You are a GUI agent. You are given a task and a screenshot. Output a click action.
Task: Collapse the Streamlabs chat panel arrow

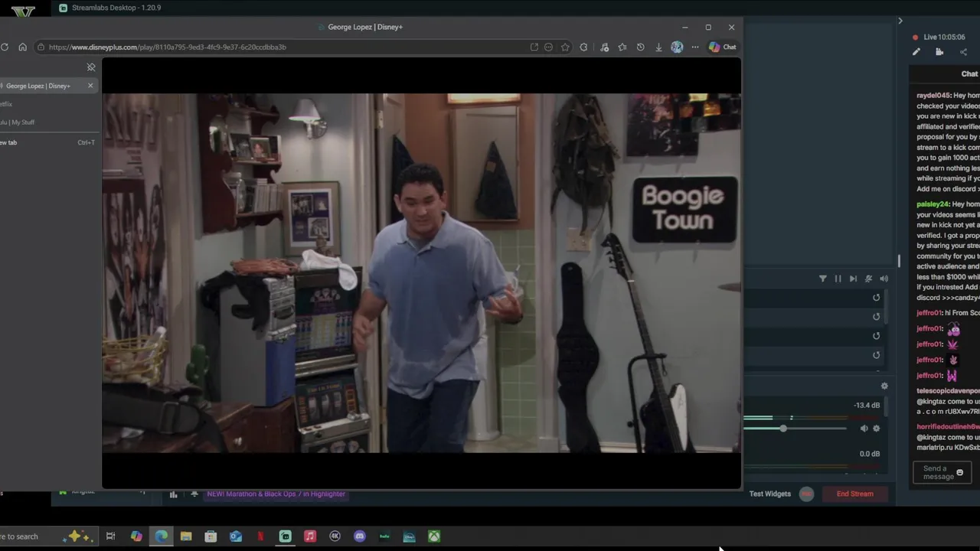[x=900, y=21]
